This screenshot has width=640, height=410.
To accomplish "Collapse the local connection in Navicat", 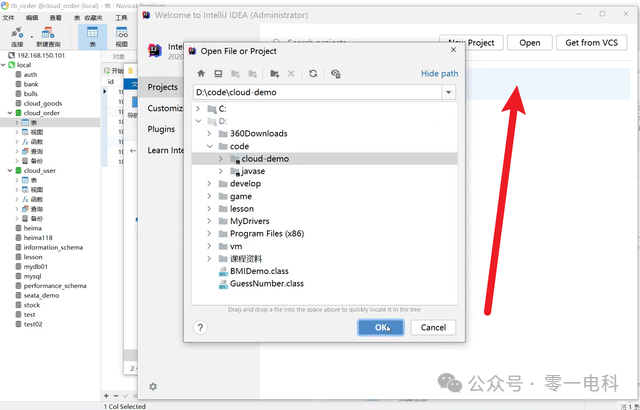I will (x=3, y=65).
